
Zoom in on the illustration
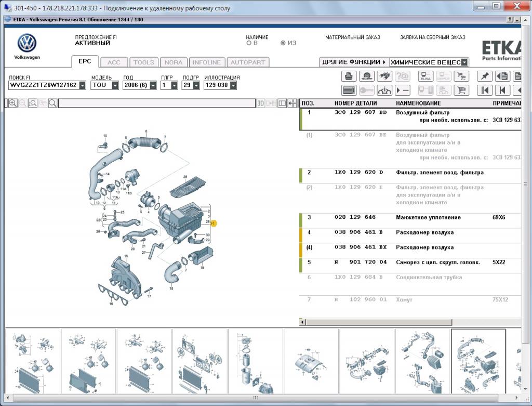[x=13, y=103]
